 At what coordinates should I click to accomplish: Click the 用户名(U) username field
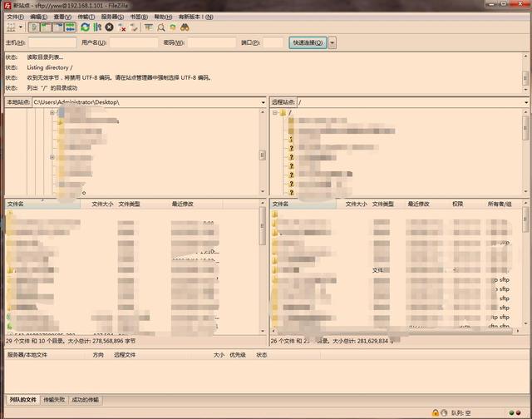[134, 42]
